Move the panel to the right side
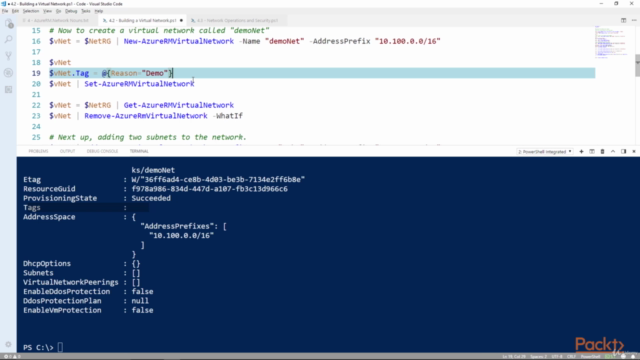The height and width of the screenshot is (360, 640). (624, 151)
